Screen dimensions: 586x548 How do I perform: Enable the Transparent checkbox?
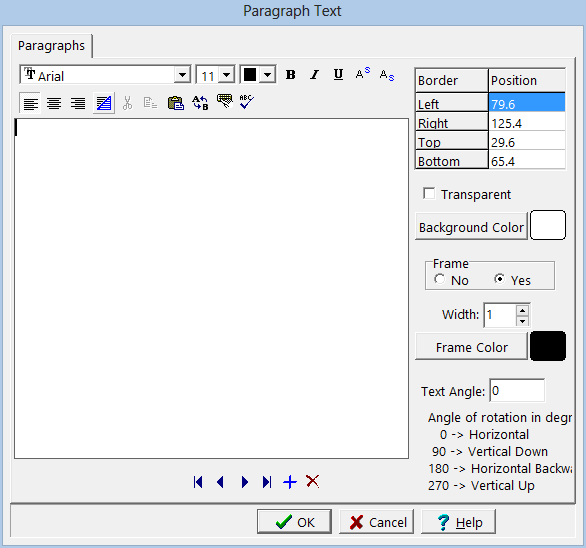point(429,194)
